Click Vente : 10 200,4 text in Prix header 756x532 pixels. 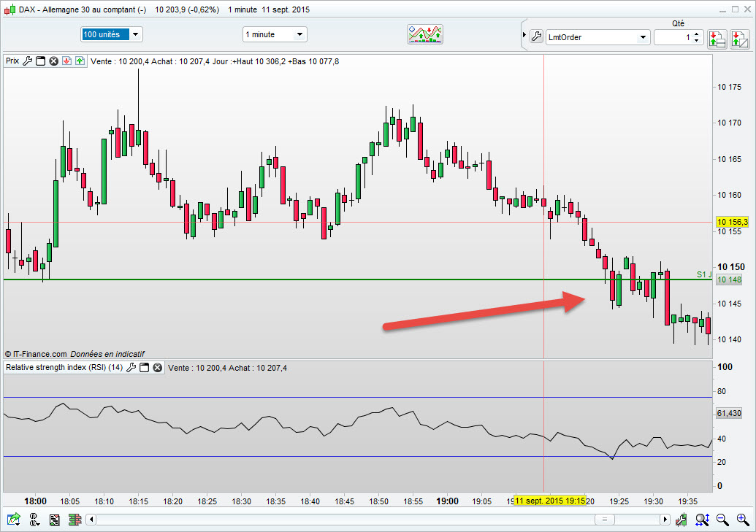(120, 61)
